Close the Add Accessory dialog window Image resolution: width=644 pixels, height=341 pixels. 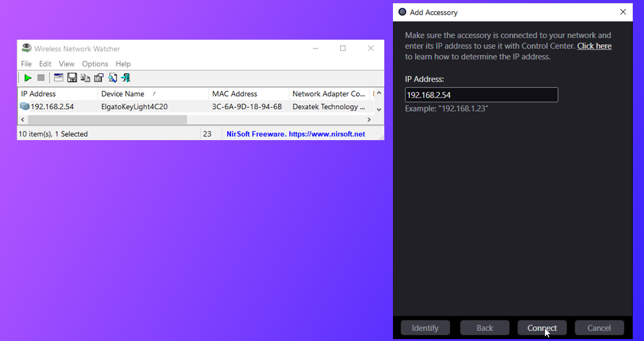point(623,12)
